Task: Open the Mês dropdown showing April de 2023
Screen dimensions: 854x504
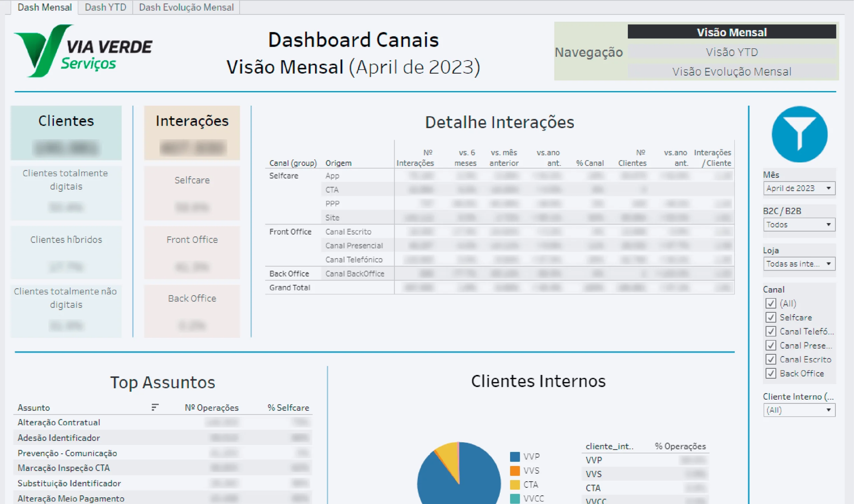Action: (x=799, y=188)
